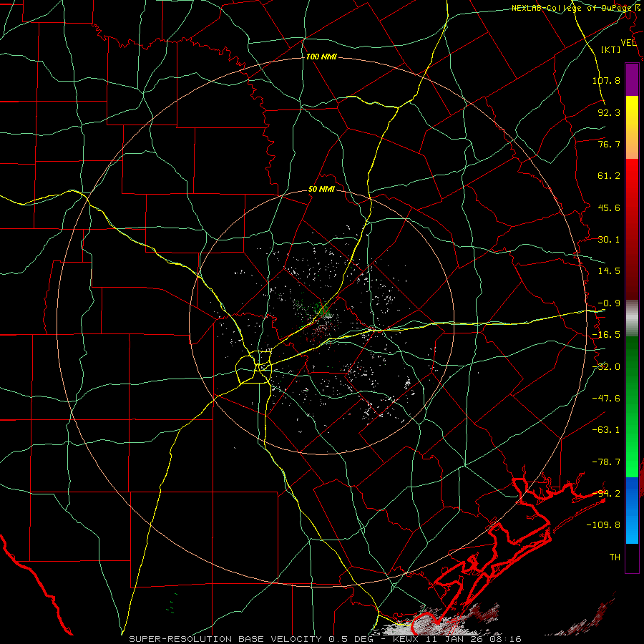Click the 45.6 velocity scale value
This screenshot has height=644, width=644.
[609, 208]
